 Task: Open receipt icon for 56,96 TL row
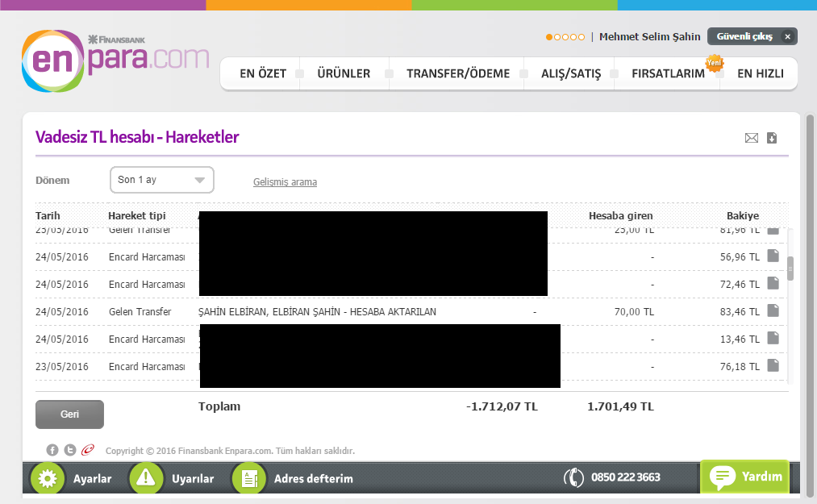tap(773, 256)
